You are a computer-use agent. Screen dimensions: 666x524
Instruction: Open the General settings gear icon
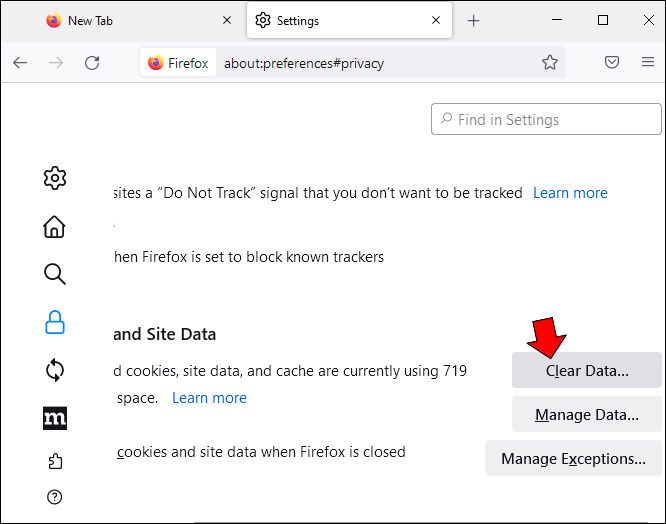click(55, 179)
